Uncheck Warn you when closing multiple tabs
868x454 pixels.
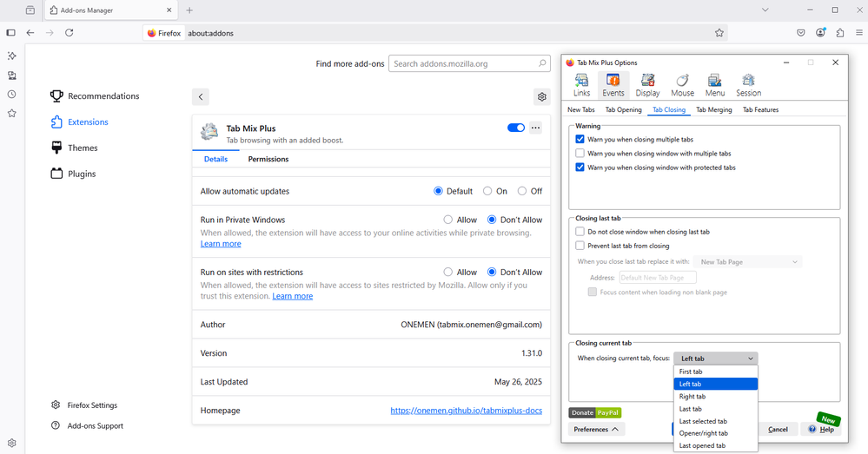point(580,139)
